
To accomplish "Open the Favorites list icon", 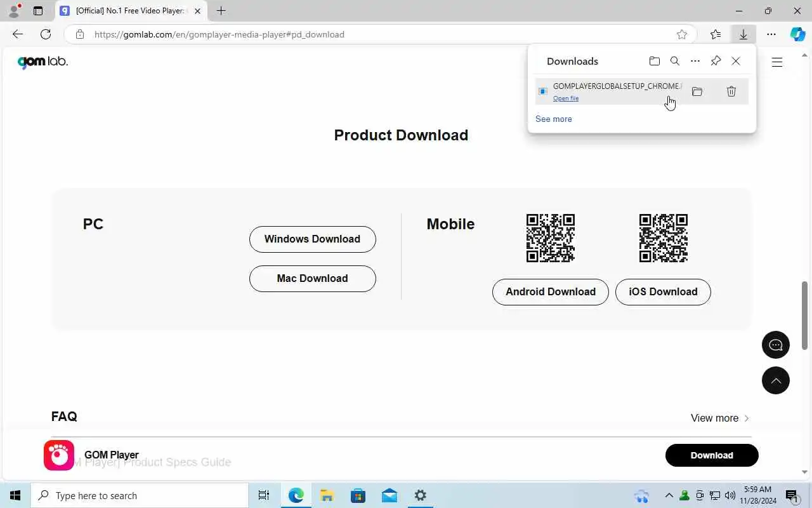I will [x=716, y=34].
